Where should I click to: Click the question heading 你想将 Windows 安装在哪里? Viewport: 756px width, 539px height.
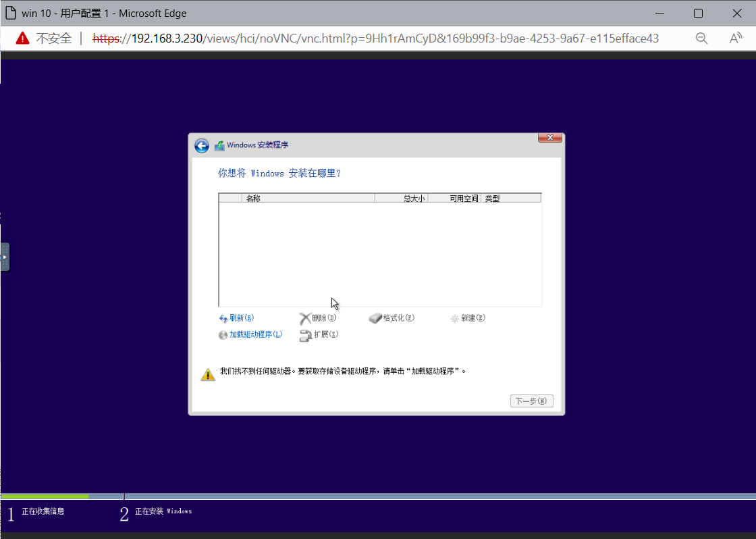(279, 173)
